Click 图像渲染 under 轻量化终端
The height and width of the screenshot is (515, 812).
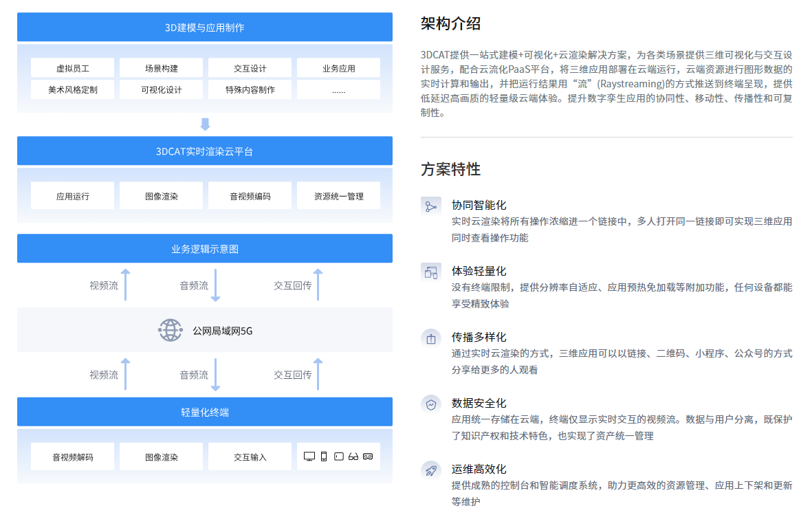click(x=161, y=457)
